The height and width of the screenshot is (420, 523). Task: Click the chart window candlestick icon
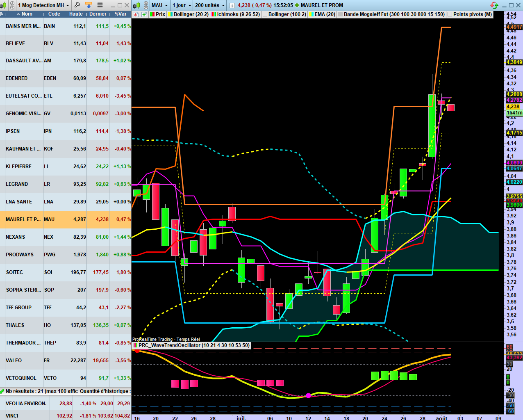(x=136, y=5)
